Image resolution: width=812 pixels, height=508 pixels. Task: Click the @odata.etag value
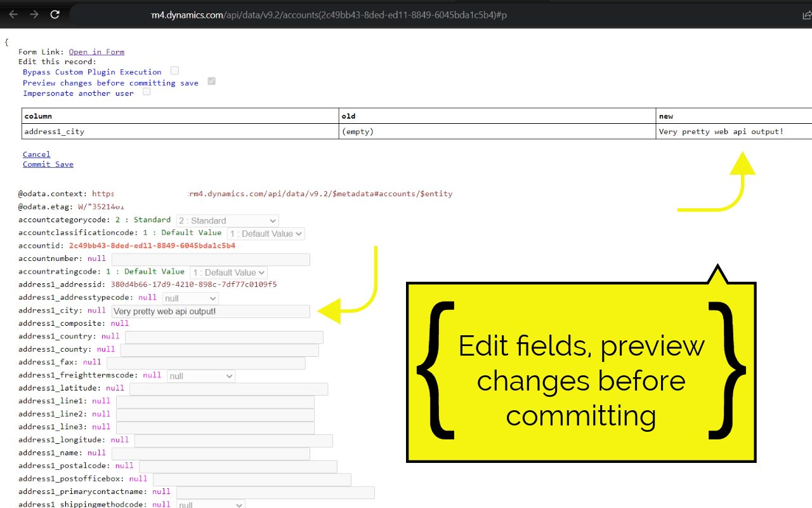pyautogui.click(x=101, y=207)
